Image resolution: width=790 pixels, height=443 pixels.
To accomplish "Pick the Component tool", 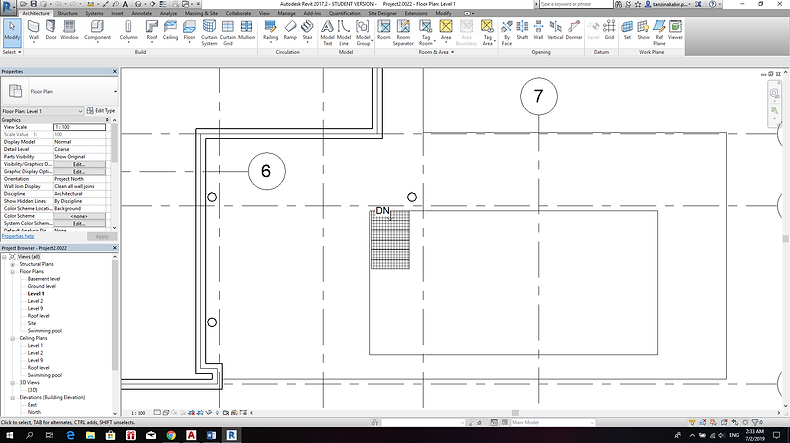I will pyautogui.click(x=97, y=30).
